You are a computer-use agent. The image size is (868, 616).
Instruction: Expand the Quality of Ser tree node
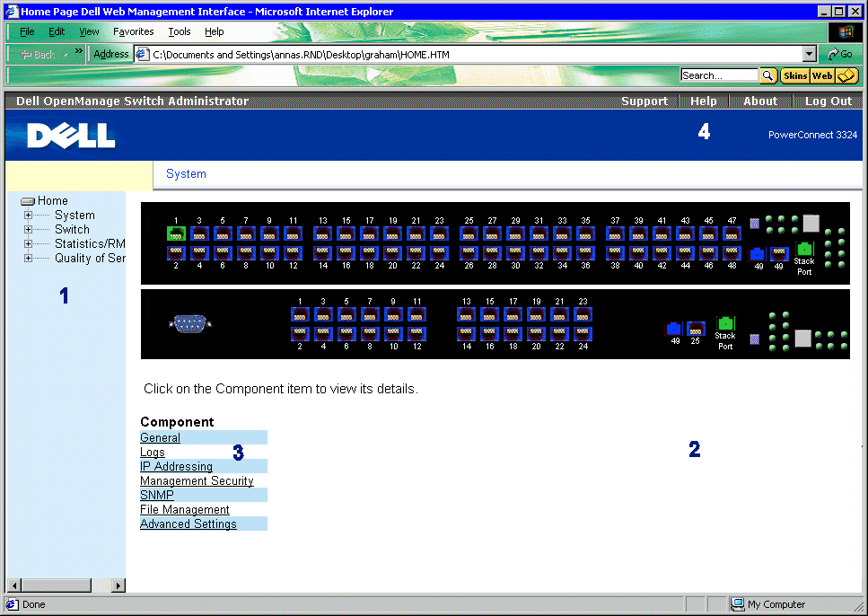[28, 258]
